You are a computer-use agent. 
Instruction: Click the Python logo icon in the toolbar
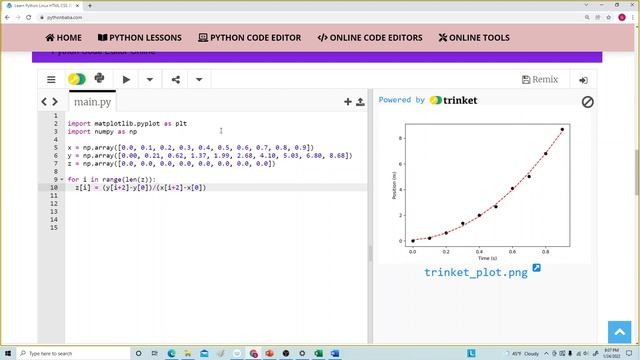99,78
